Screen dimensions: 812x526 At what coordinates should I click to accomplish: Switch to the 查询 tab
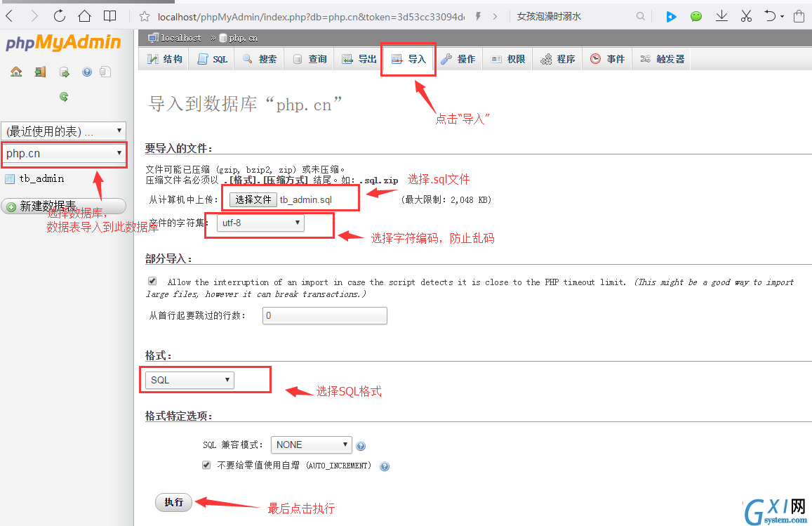[x=310, y=59]
